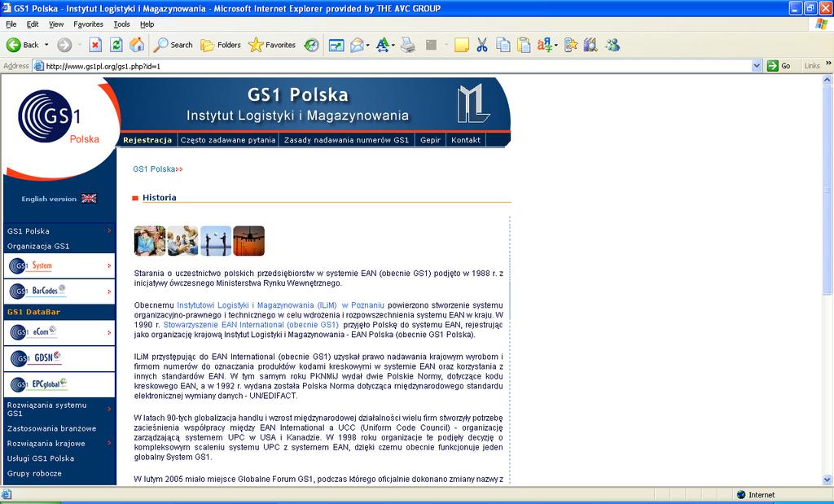Screen dimensions: 834x504
Task: Click the Encoding language icon
Action: point(544,46)
